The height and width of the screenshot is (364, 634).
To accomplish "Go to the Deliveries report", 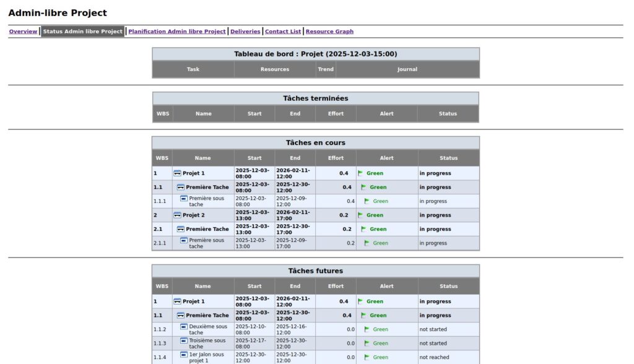I will tap(245, 32).
